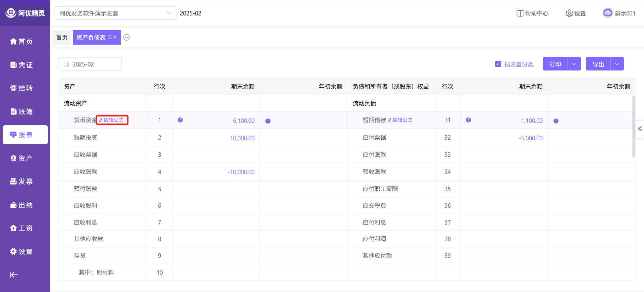Open 帮助中心 book icon
The width and height of the screenshot is (644, 292).
pos(520,13)
